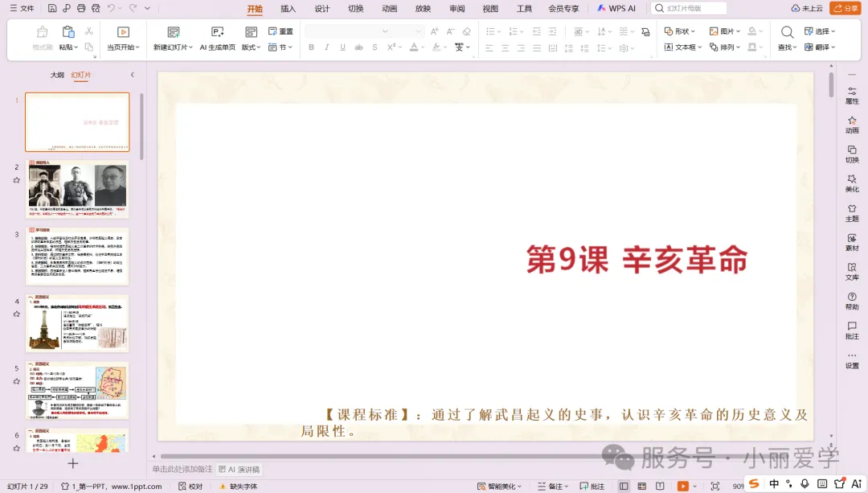Toggle star mark on slide 2

(17, 180)
